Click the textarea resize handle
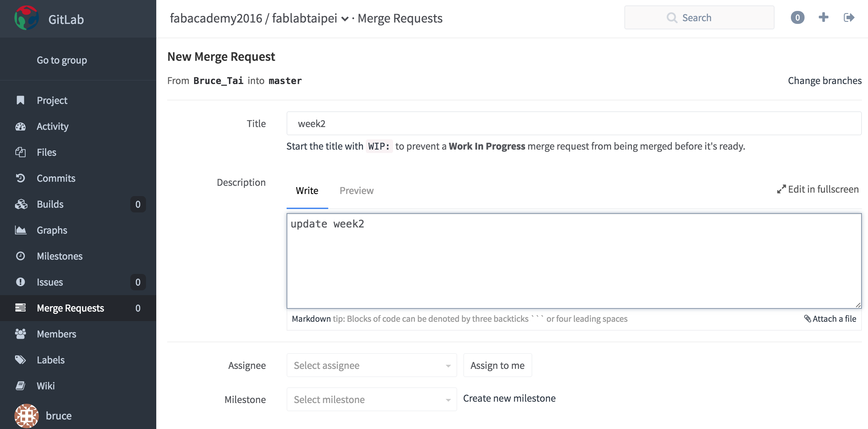 coord(858,305)
